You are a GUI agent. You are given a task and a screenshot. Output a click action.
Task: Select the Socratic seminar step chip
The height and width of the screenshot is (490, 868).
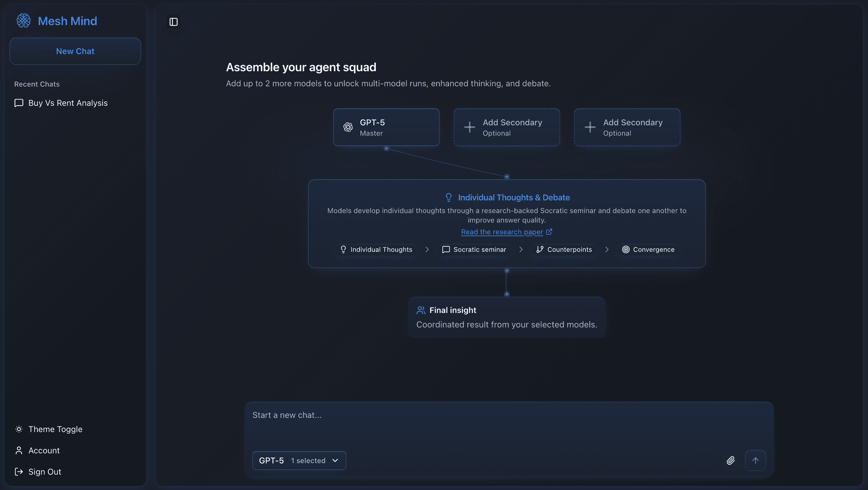click(x=474, y=249)
